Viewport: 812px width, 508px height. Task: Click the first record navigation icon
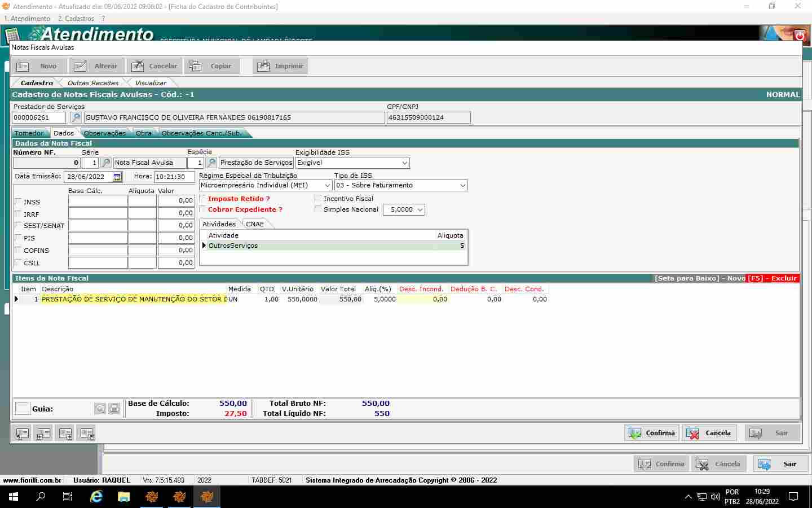click(x=22, y=433)
